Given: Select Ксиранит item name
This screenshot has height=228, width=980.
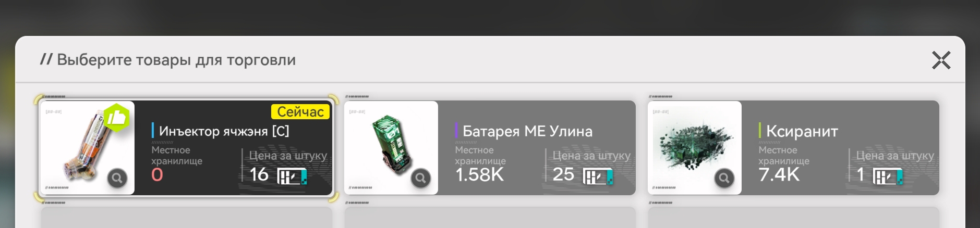Looking at the screenshot, I should pos(802,131).
